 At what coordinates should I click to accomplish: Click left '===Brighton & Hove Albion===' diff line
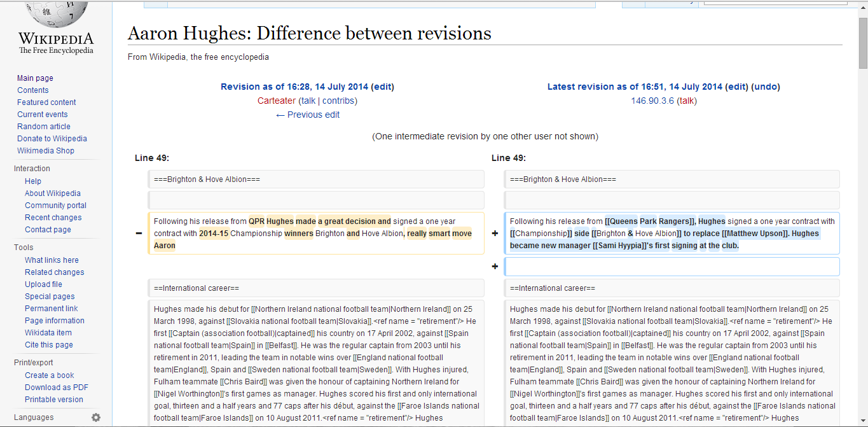tap(316, 179)
